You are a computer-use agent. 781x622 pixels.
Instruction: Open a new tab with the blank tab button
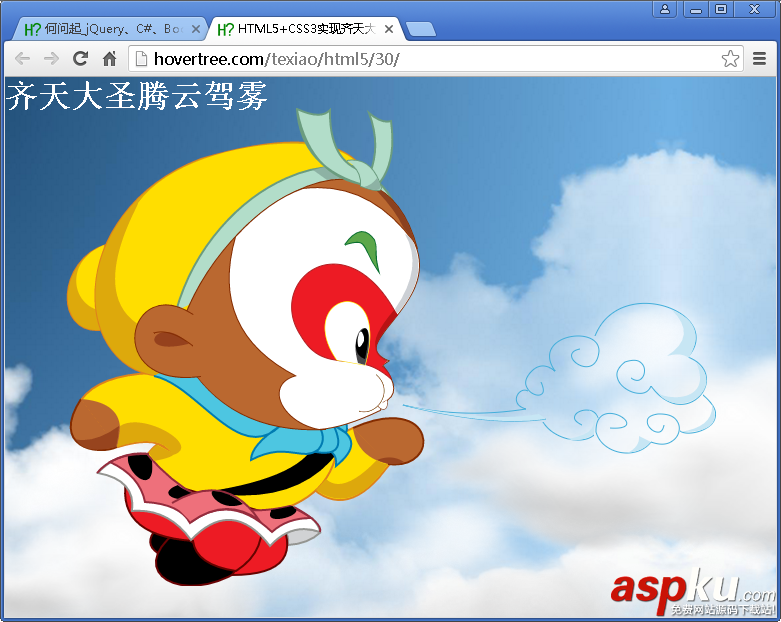pyautogui.click(x=420, y=29)
